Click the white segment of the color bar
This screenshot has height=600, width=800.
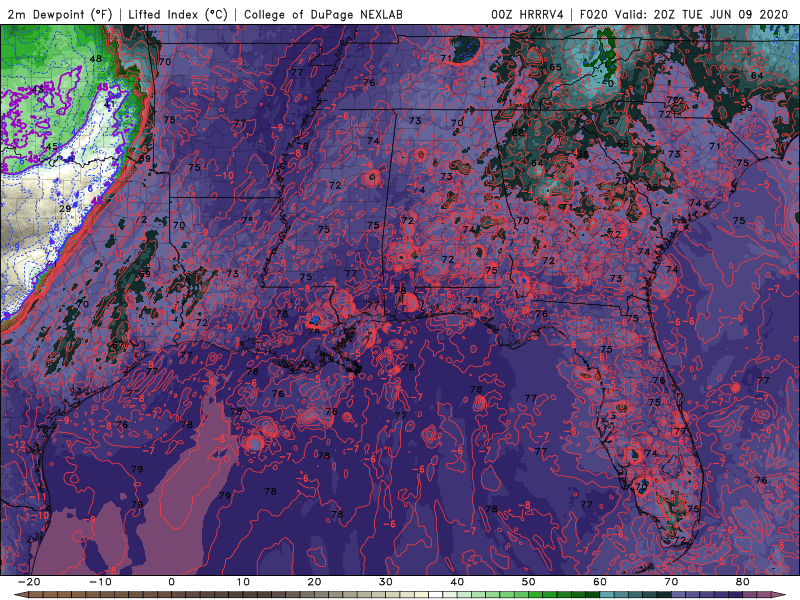(x=436, y=595)
